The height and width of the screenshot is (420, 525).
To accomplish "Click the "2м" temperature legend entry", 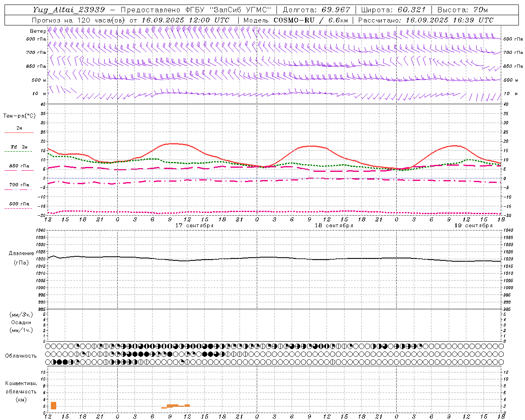I will (19, 128).
